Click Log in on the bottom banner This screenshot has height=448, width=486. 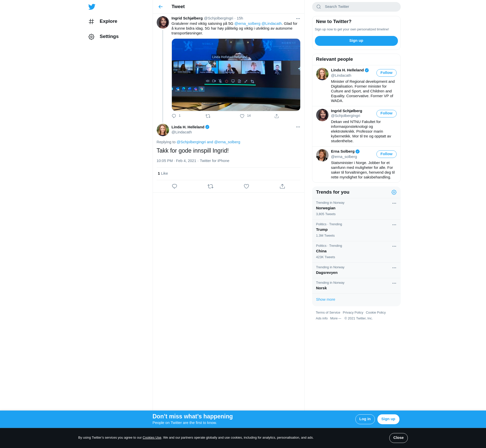pyautogui.click(x=365, y=419)
